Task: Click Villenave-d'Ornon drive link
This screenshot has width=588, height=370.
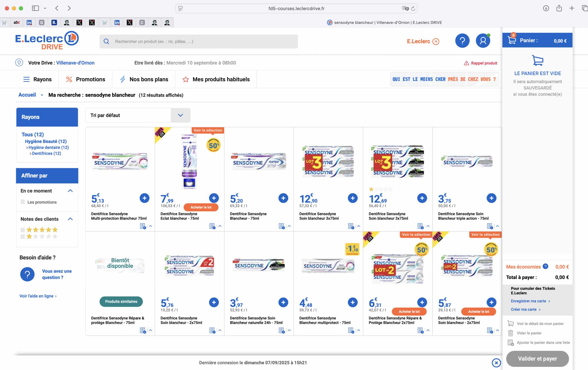Action: [x=75, y=63]
